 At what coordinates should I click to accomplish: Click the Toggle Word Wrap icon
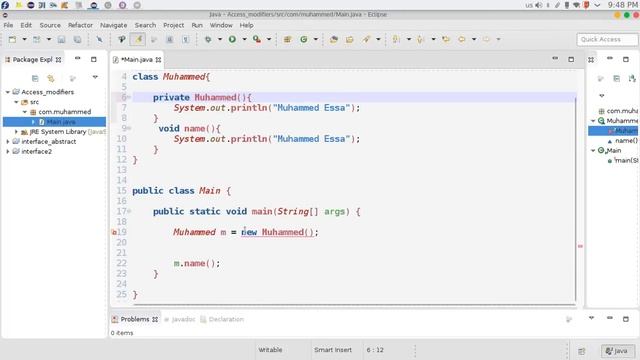coord(169,39)
